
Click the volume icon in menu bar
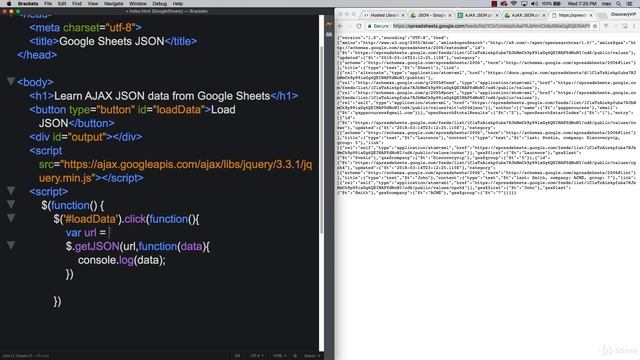click(534, 4)
